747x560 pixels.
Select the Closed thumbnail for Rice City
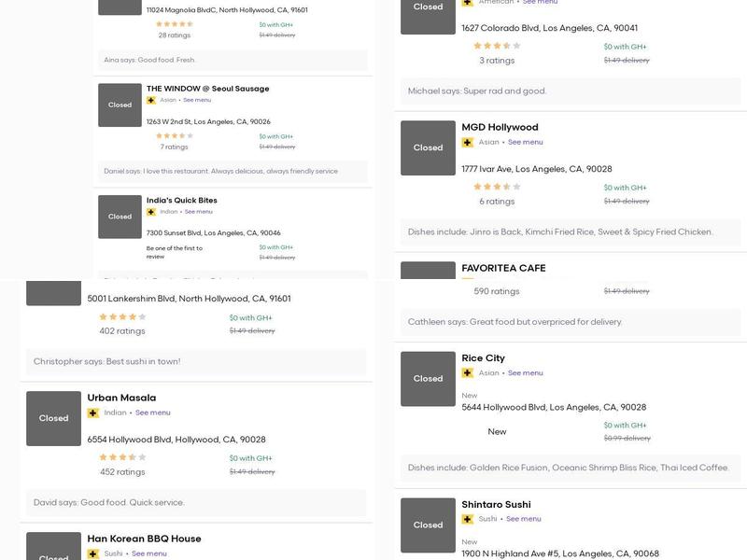pos(428,378)
